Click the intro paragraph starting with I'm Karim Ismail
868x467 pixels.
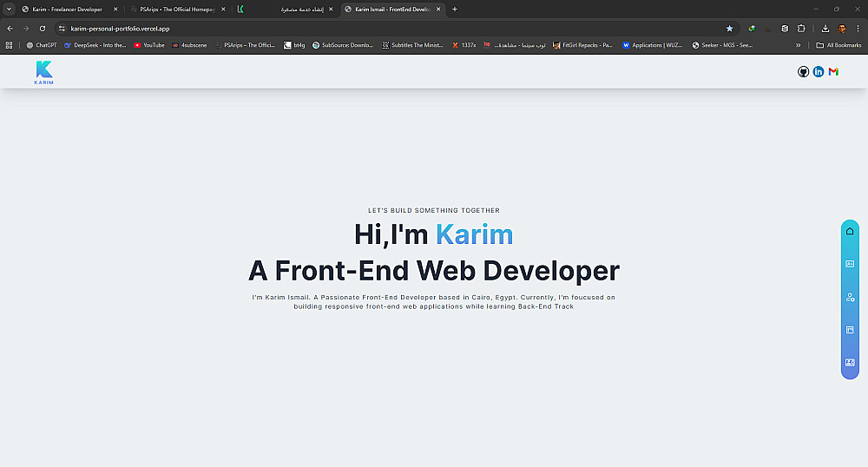pyautogui.click(x=434, y=301)
